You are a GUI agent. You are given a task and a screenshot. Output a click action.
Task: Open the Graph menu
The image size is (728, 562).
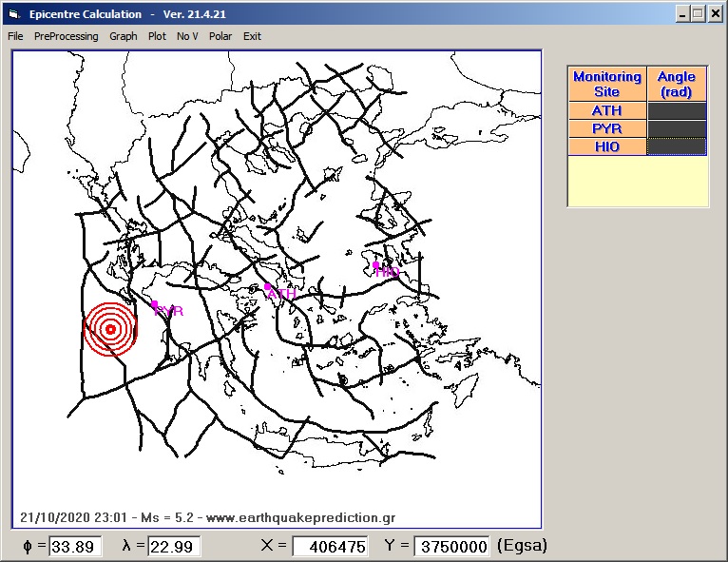click(124, 36)
